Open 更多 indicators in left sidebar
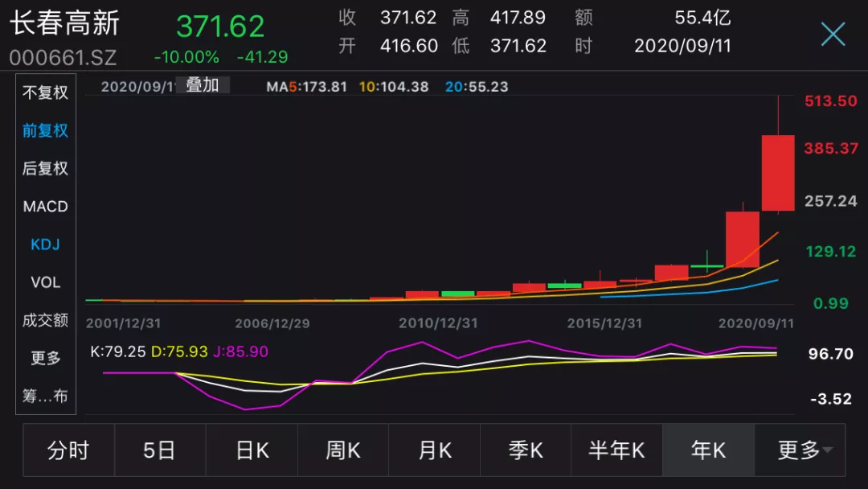The image size is (868, 489). click(45, 358)
